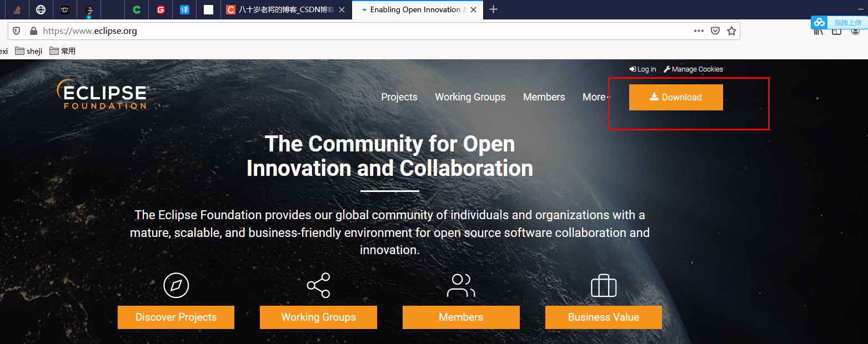868x344 pixels.
Task: Switch to the globe icon pinned tab
Action: pyautogui.click(x=41, y=9)
